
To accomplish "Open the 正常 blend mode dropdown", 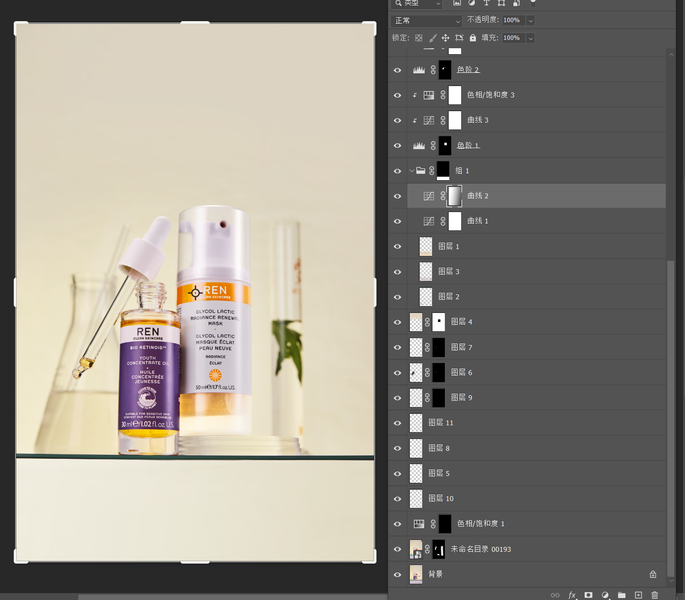I will [426, 21].
